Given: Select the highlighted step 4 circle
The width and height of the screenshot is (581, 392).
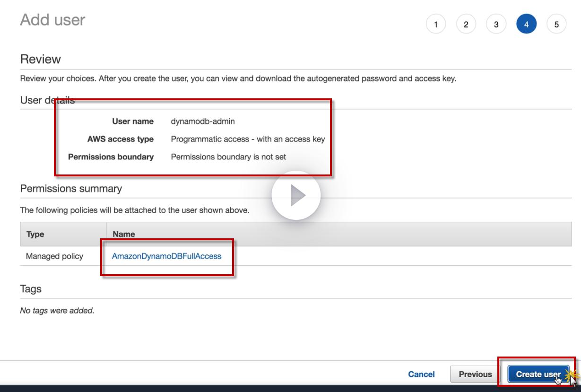Looking at the screenshot, I should pyautogui.click(x=526, y=25).
